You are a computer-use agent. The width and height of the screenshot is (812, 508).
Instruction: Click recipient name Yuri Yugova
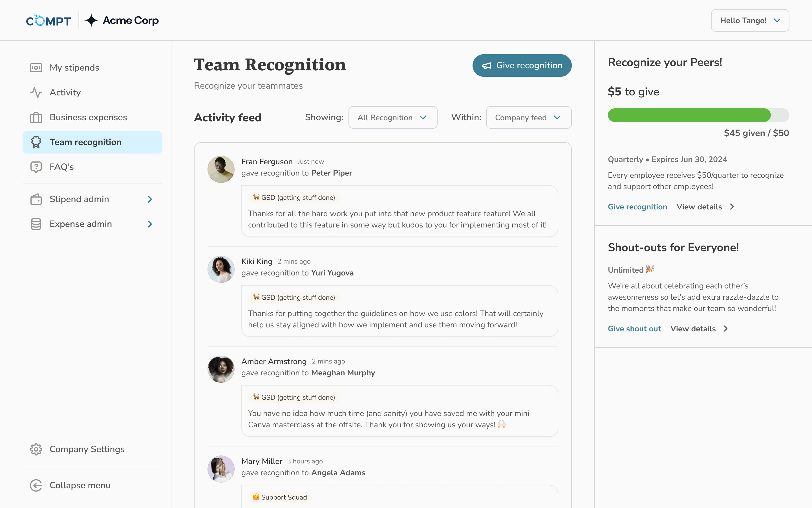coord(332,273)
